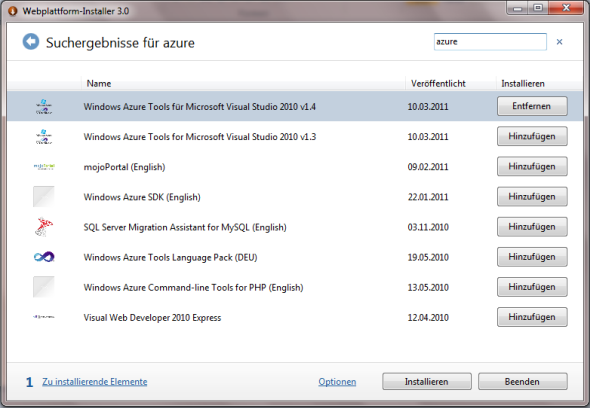Click the SQL Server Migration Assistant icon
Image resolution: width=590 pixels, height=408 pixels.
(x=44, y=227)
